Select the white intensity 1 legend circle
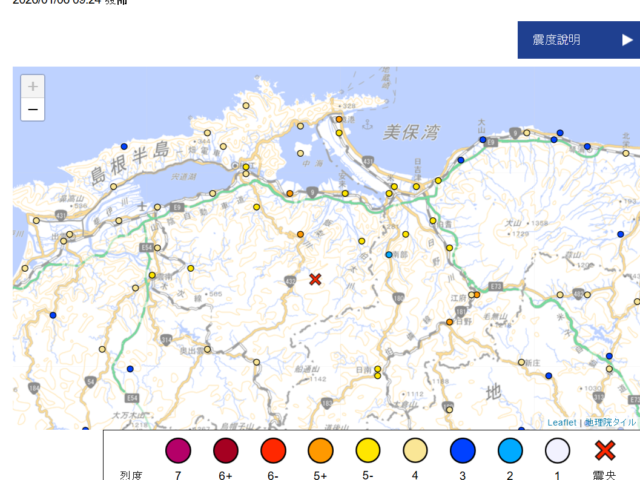Screen dimensions: 640x480 coord(556,451)
